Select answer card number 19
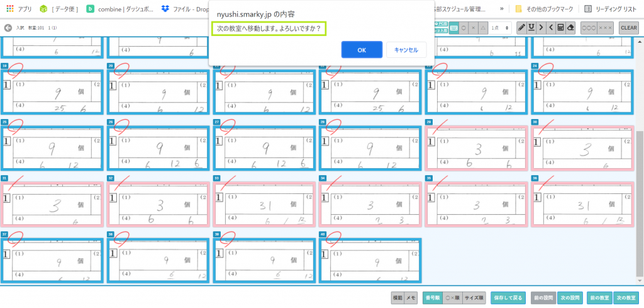The width and height of the screenshot is (644, 308). [52, 92]
